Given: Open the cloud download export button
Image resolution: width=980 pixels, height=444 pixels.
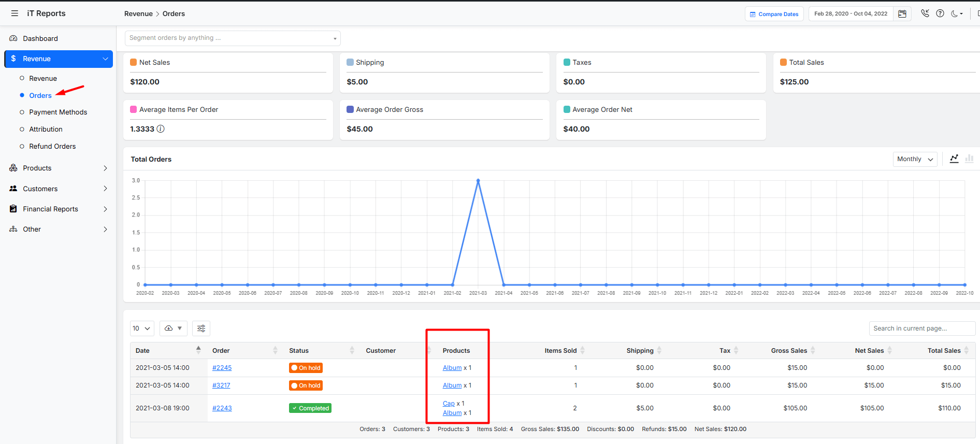Looking at the screenshot, I should click(x=174, y=328).
